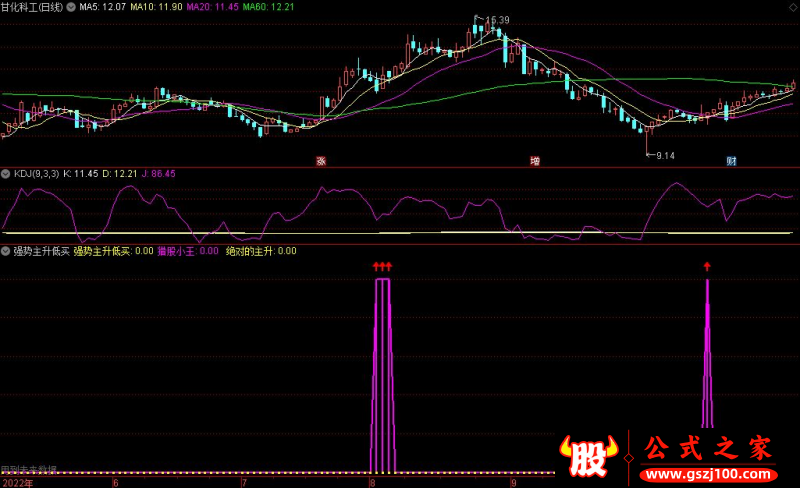Select the MA5: 12.07 moving average label
This screenshot has width=800, height=488.
click(101, 6)
